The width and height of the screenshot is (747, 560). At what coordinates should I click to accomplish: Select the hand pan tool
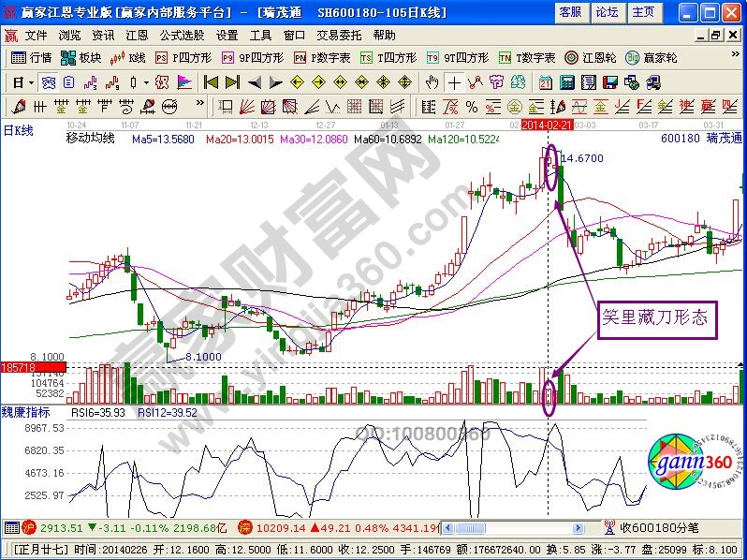point(432,81)
